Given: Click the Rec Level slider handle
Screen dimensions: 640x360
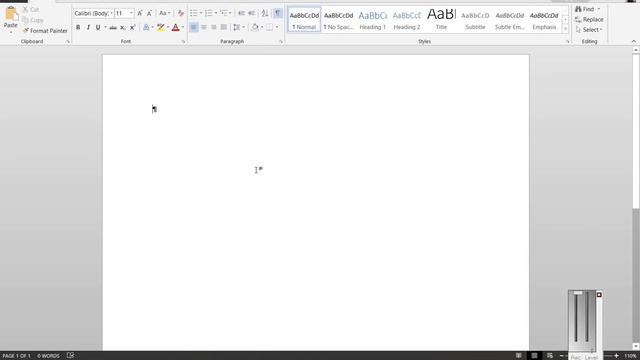Looking at the screenshot, I should tap(578, 293).
